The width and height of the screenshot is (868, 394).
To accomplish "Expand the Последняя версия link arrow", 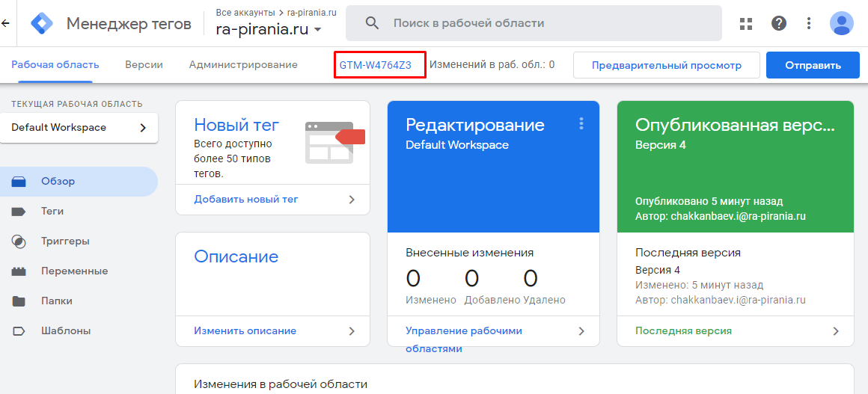I will [836, 330].
